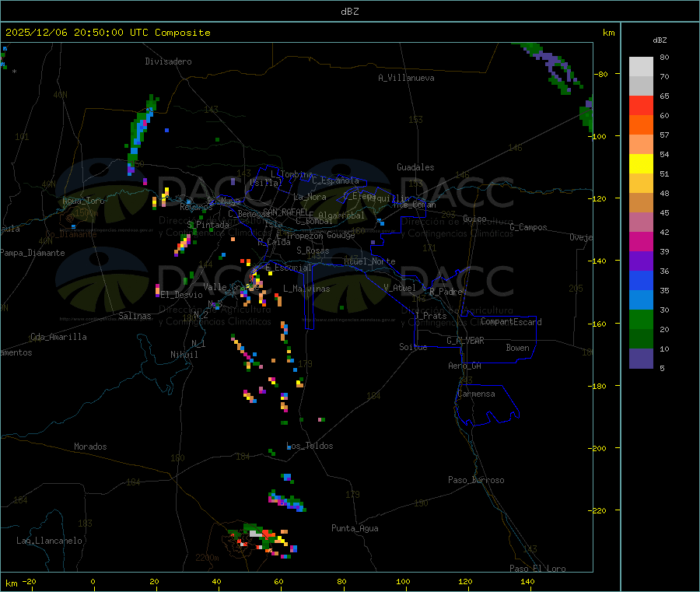
Task: Click the S_Rosas map label
Action: pos(313,250)
